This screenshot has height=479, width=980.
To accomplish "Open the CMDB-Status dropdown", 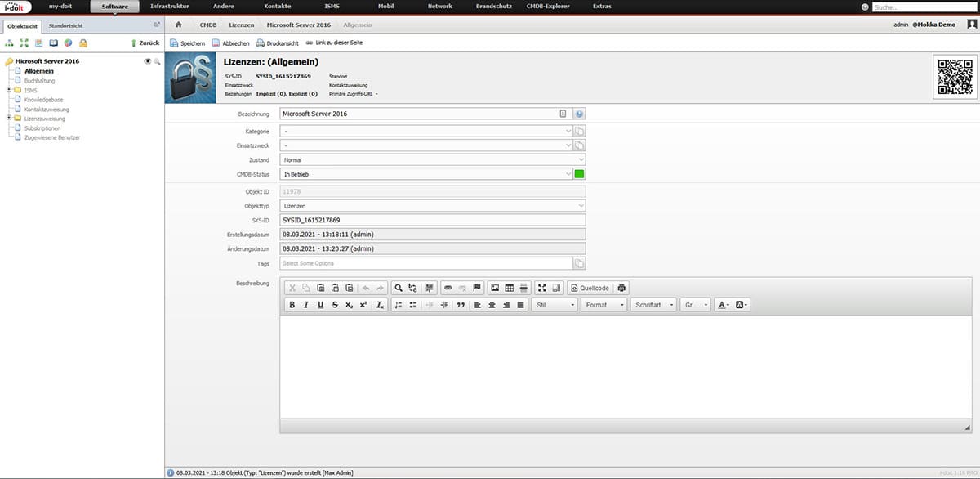I will coord(425,174).
